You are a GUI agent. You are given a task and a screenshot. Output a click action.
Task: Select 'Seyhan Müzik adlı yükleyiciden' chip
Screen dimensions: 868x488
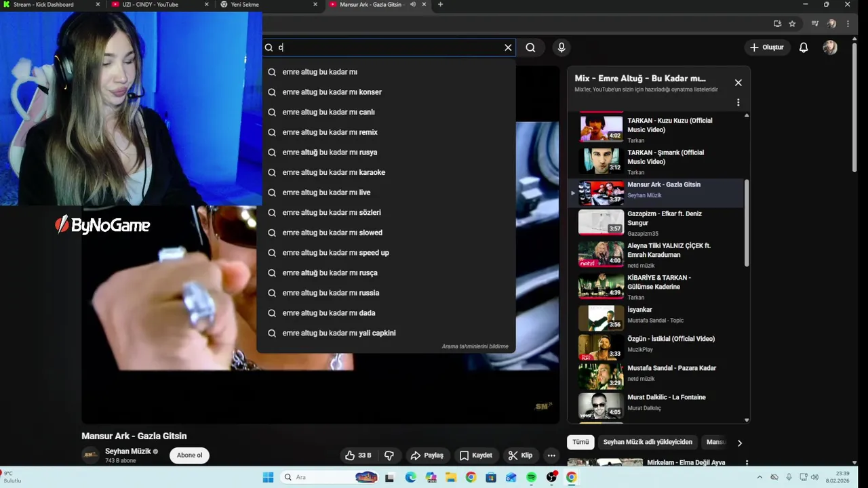(648, 442)
